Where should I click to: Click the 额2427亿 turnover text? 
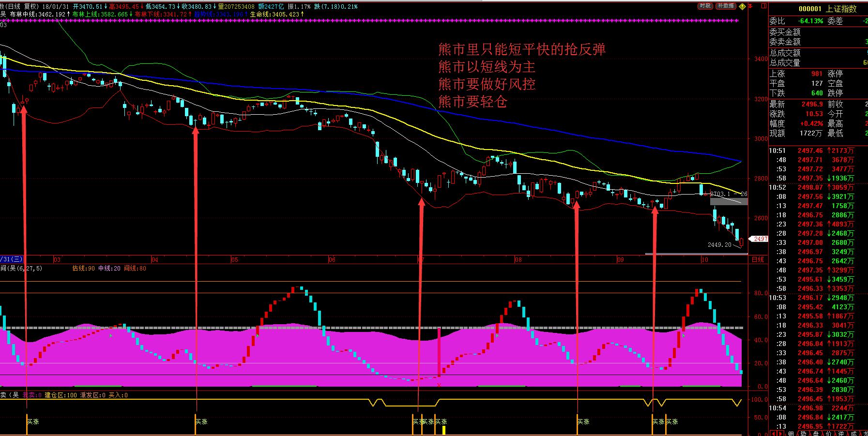(272, 6)
